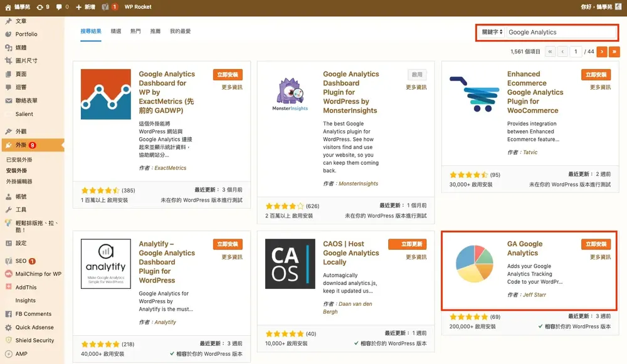The height and width of the screenshot is (364, 627).
Task: Click the user icon for 帳號
Action: point(8,197)
